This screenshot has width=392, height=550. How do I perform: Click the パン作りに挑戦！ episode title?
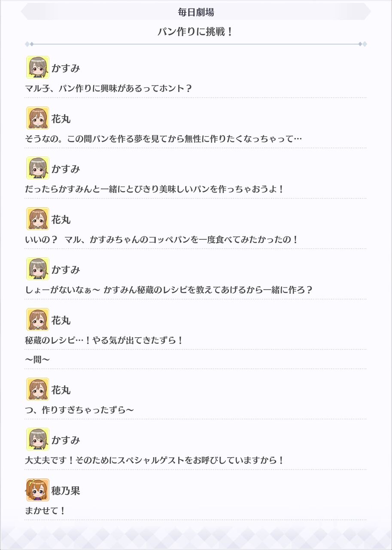(x=196, y=32)
